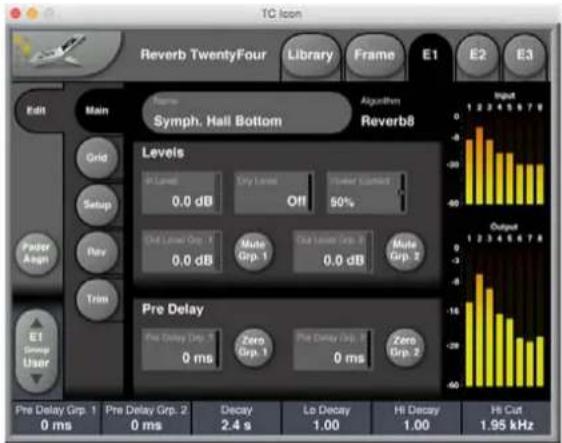Click the TC Icon logo button
The height and width of the screenshot is (443, 562).
pos(66,53)
